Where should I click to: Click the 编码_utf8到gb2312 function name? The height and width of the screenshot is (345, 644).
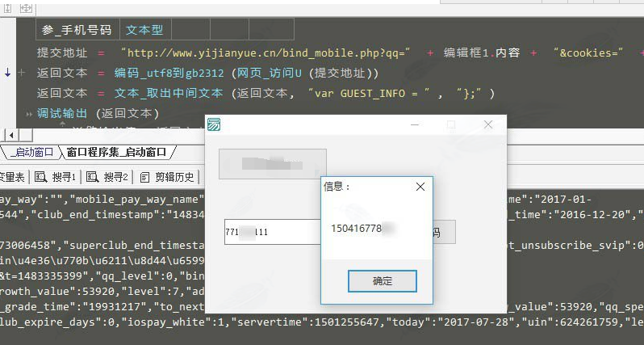tap(169, 74)
